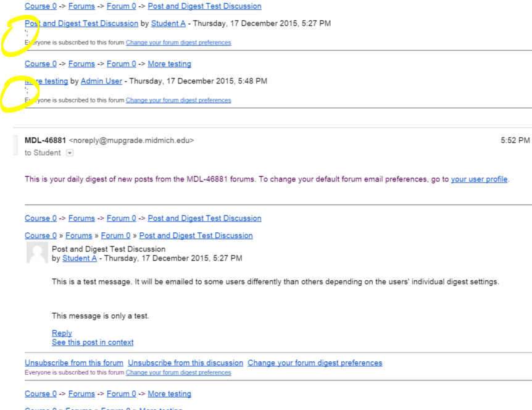Viewport: 532px width, 410px height.
Task: Open 'Forums' in the second top breadcrumb row
Action: (x=81, y=64)
